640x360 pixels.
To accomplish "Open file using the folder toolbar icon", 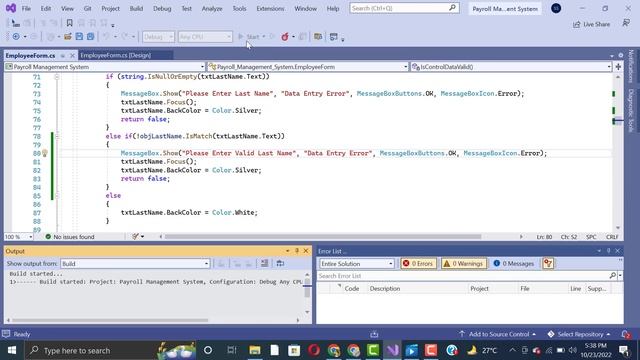I will [68, 37].
